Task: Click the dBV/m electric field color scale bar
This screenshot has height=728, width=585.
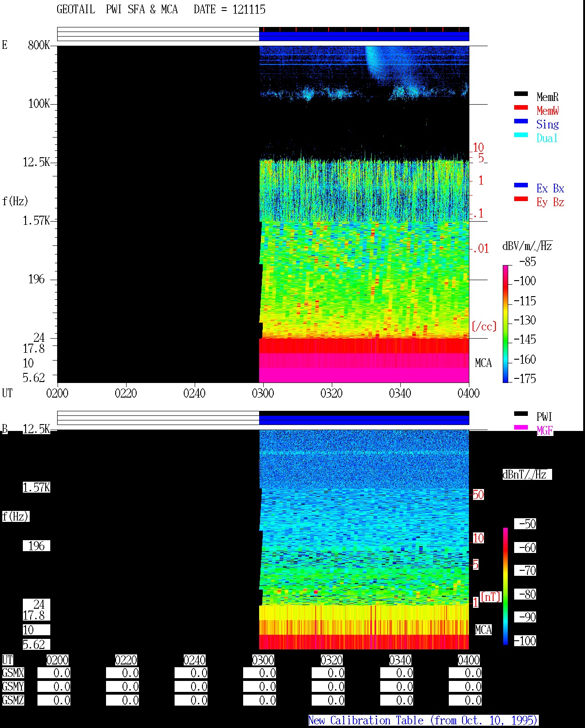Action: point(505,324)
